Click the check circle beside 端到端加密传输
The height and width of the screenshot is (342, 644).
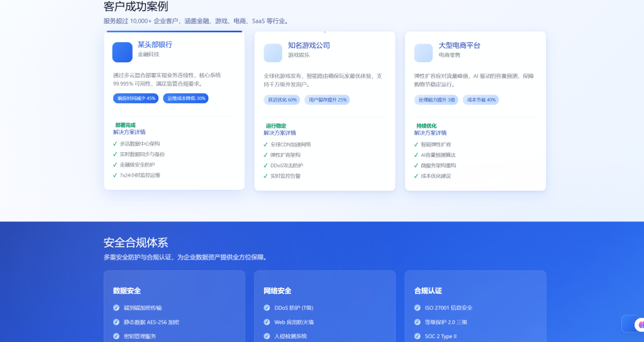(116, 307)
